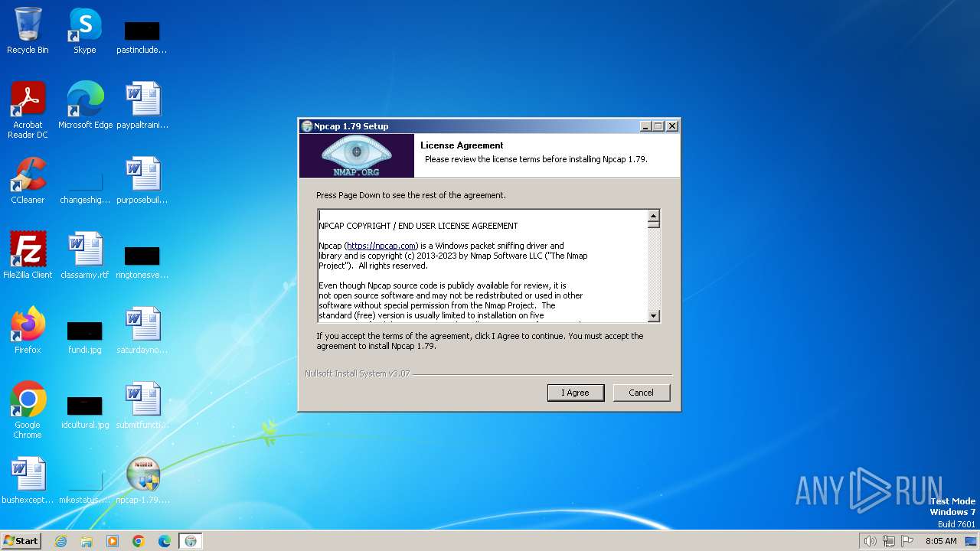This screenshot has width=980, height=551.
Task: Open Windows Media Player taskbar icon
Action: [113, 541]
